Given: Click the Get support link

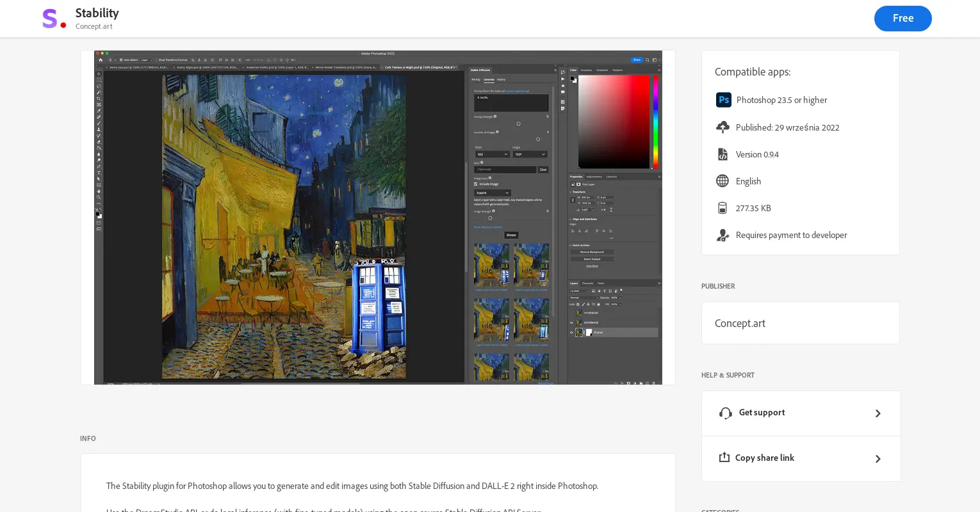Looking at the screenshot, I should [762, 413].
